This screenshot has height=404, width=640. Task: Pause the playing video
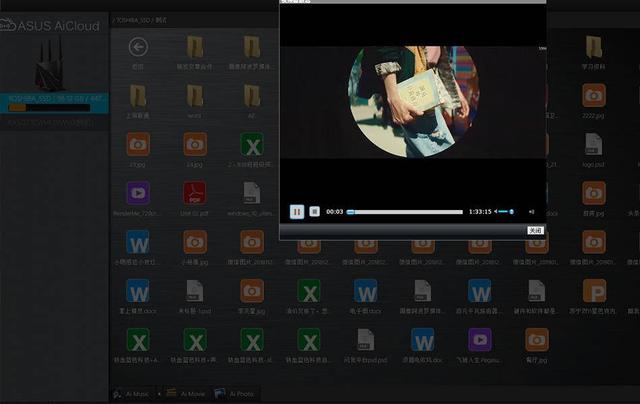(297, 211)
